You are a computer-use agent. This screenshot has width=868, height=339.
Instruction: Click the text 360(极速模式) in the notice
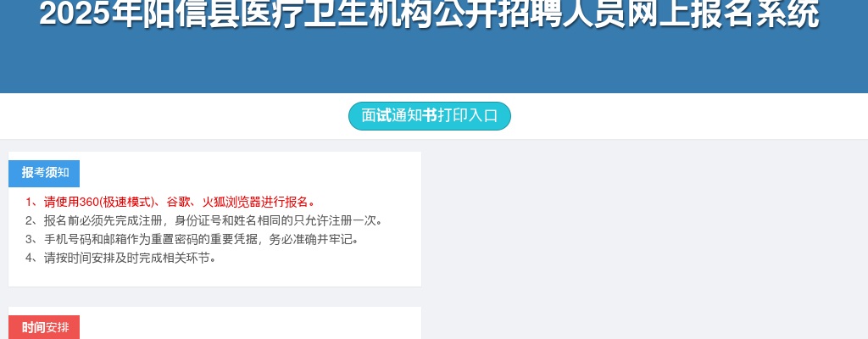[116, 202]
